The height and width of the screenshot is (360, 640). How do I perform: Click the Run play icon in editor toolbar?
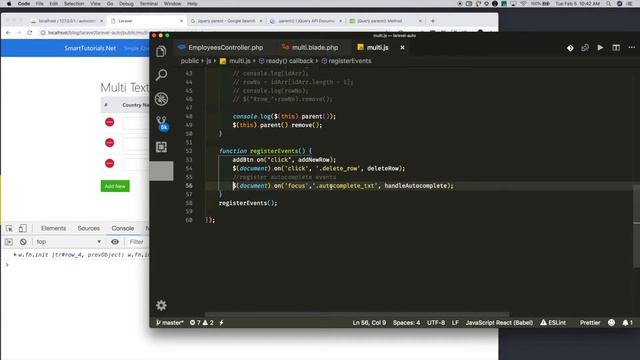pyautogui.click(x=600, y=48)
